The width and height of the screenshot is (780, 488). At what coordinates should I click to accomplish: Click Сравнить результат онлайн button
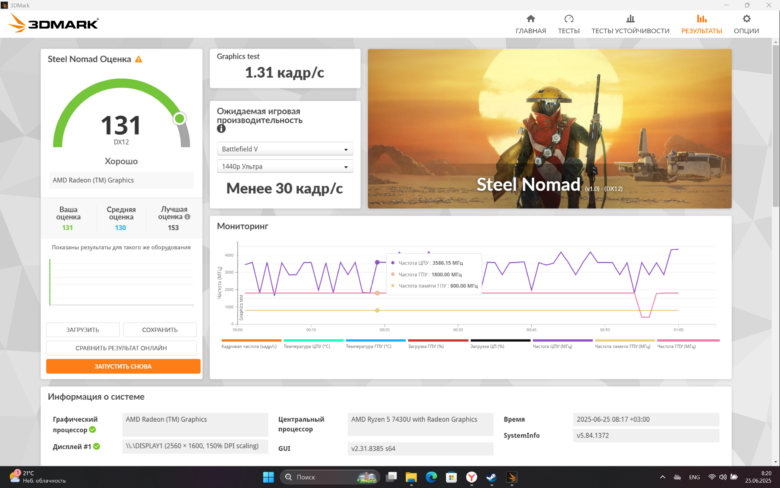(x=121, y=348)
